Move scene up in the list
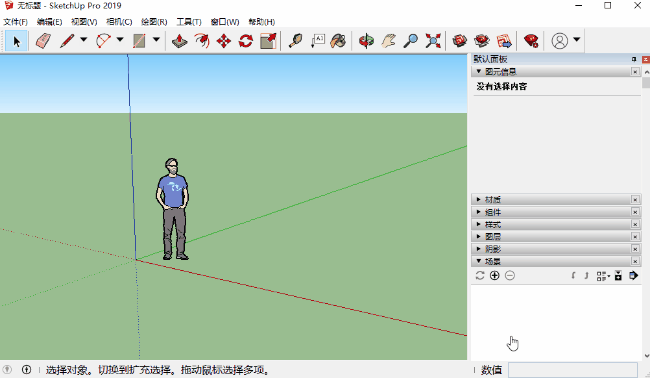 (574, 276)
